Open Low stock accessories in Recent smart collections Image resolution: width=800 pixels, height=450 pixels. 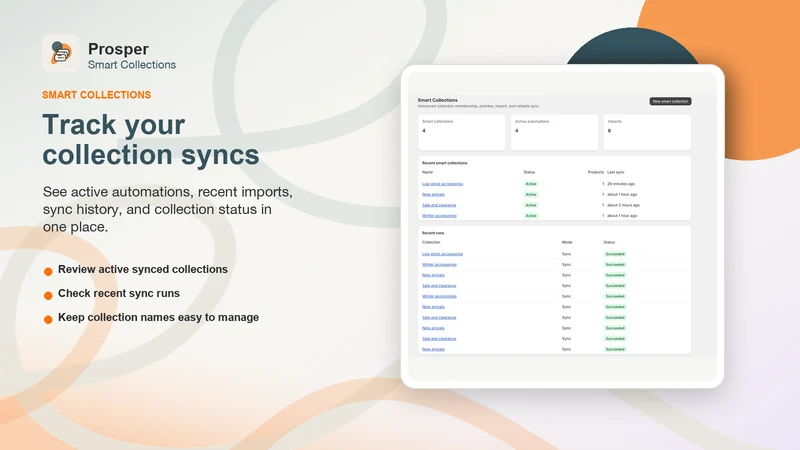click(442, 184)
